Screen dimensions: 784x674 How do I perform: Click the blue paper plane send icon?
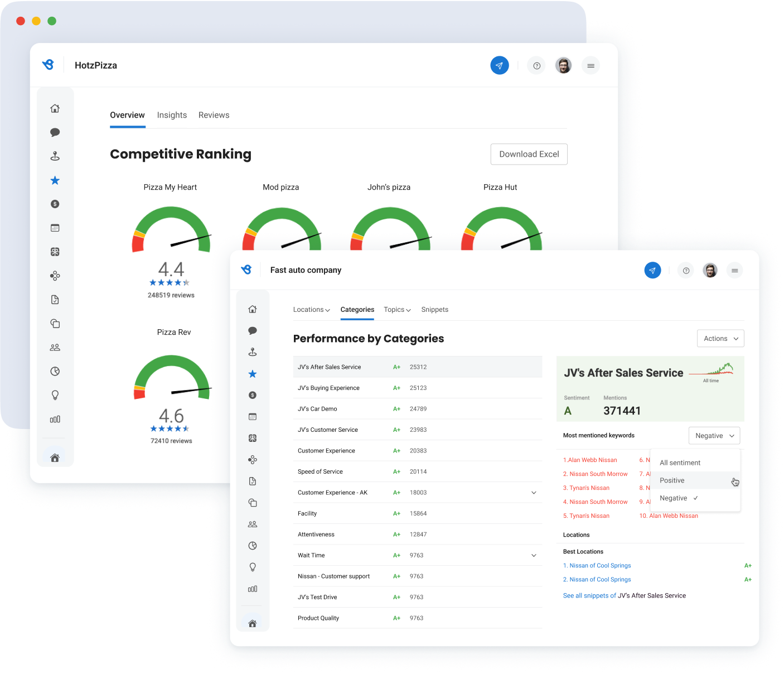(652, 270)
